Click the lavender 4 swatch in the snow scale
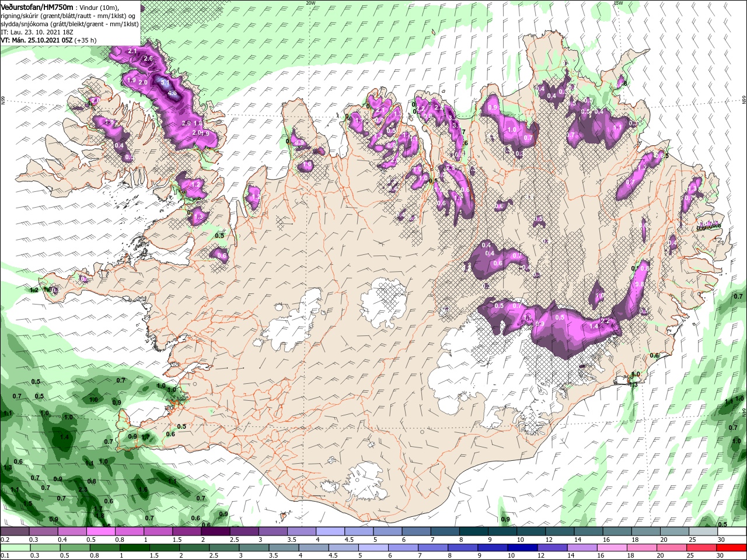747x560 pixels. 330,531
